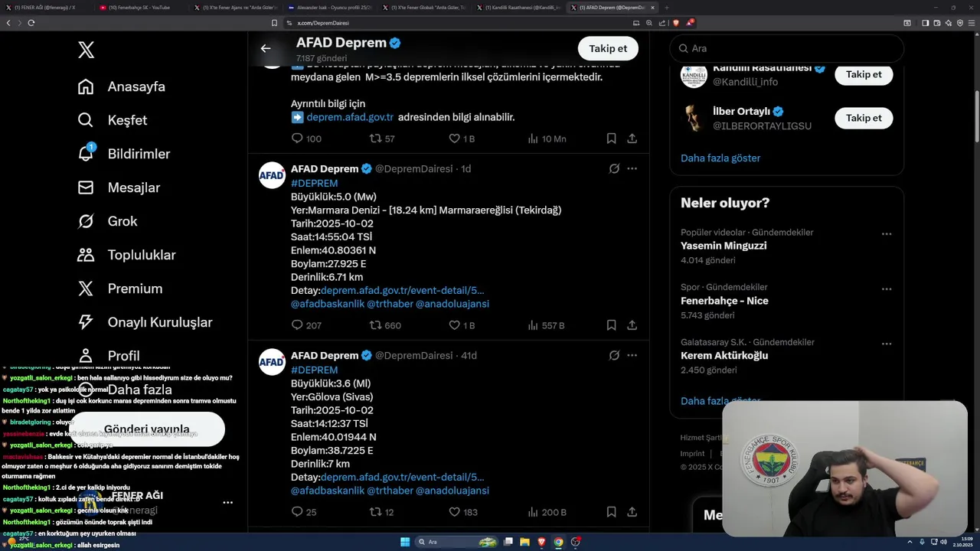This screenshot has width=980, height=551.
Task: Switch to Kandilli Rasathanesi browser tab
Action: [x=519, y=8]
